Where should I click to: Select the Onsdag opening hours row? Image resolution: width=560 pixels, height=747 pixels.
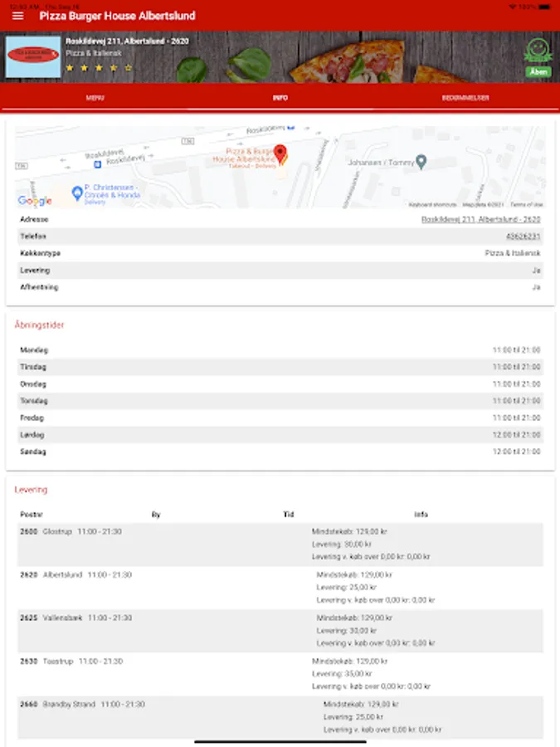(280, 384)
